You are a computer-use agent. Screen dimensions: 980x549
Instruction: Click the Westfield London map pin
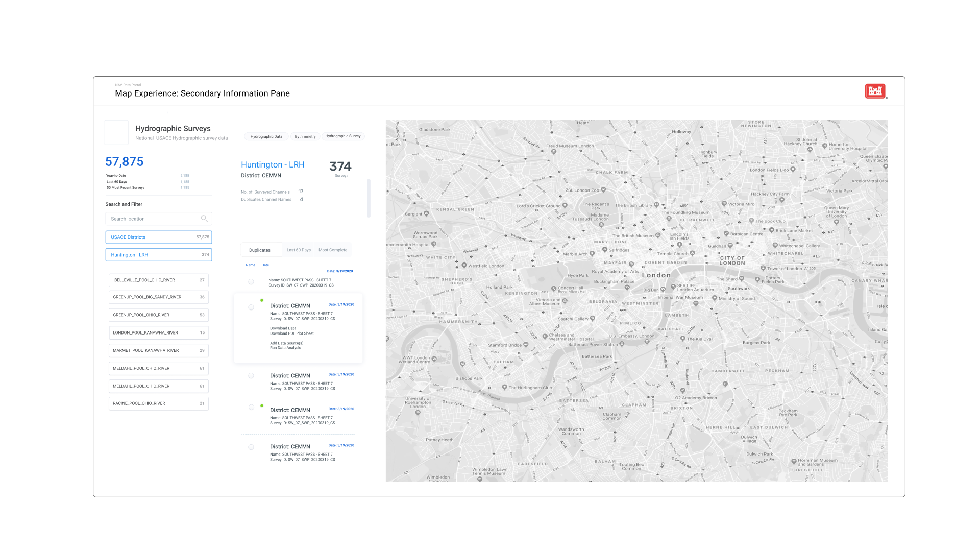464,266
